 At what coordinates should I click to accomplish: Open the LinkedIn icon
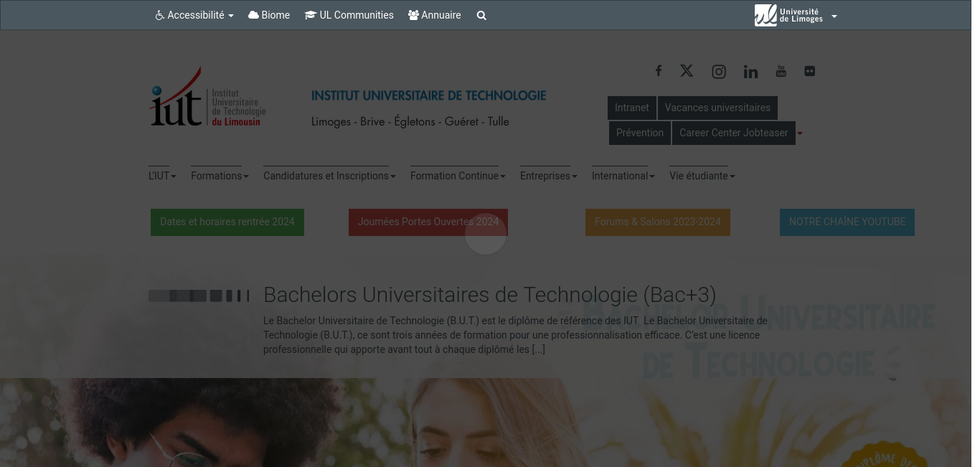coord(750,71)
